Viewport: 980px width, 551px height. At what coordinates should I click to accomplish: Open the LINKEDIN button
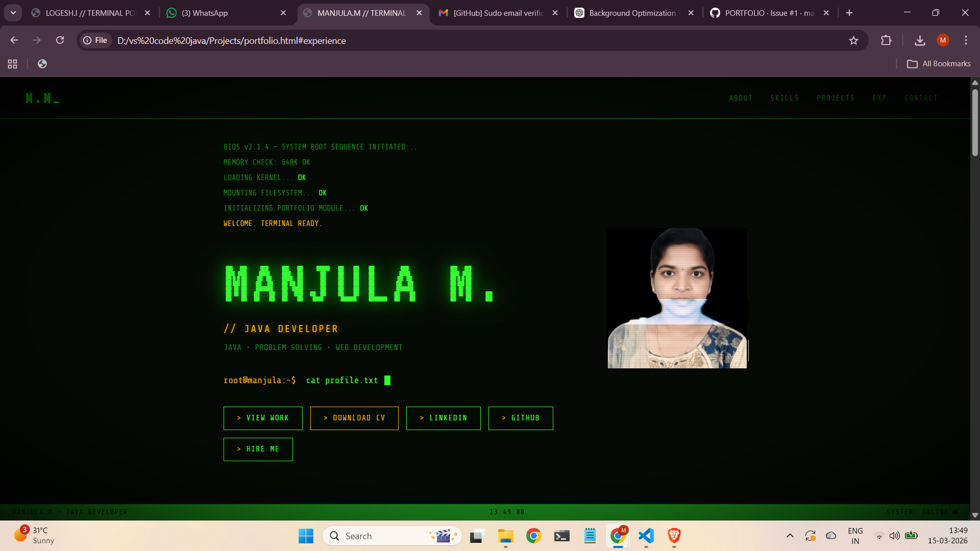tap(444, 418)
